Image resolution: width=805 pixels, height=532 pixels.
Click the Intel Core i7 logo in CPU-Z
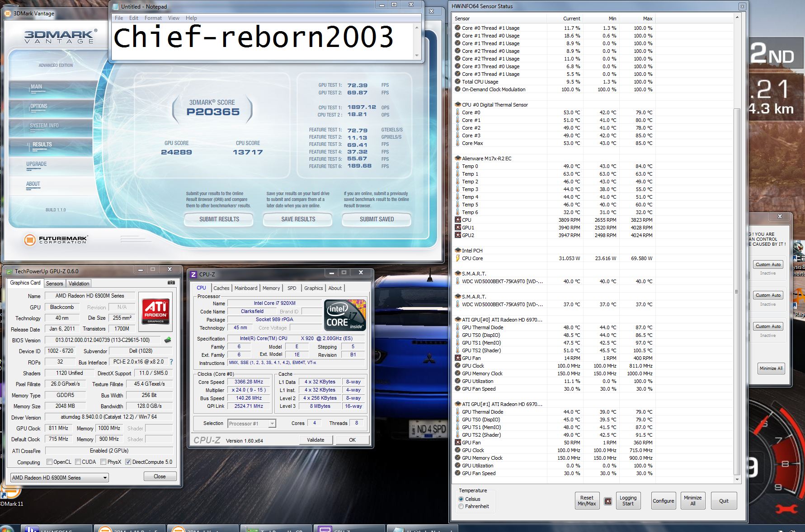tap(345, 315)
